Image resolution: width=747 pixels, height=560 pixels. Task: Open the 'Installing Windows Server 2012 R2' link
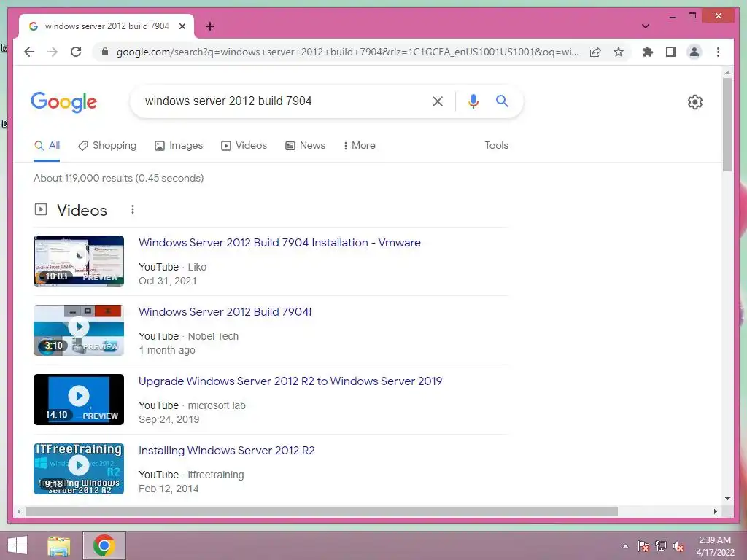point(227,451)
